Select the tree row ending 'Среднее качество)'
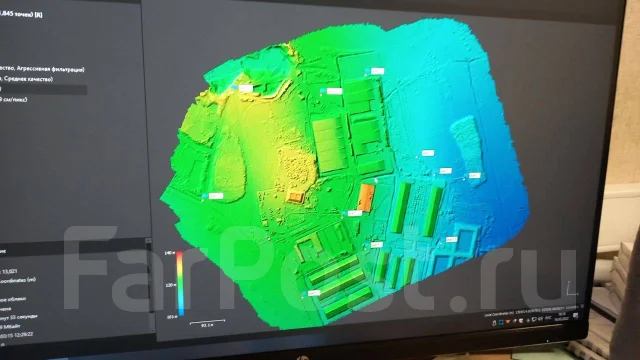This screenshot has height=360, width=640. (x=27, y=78)
